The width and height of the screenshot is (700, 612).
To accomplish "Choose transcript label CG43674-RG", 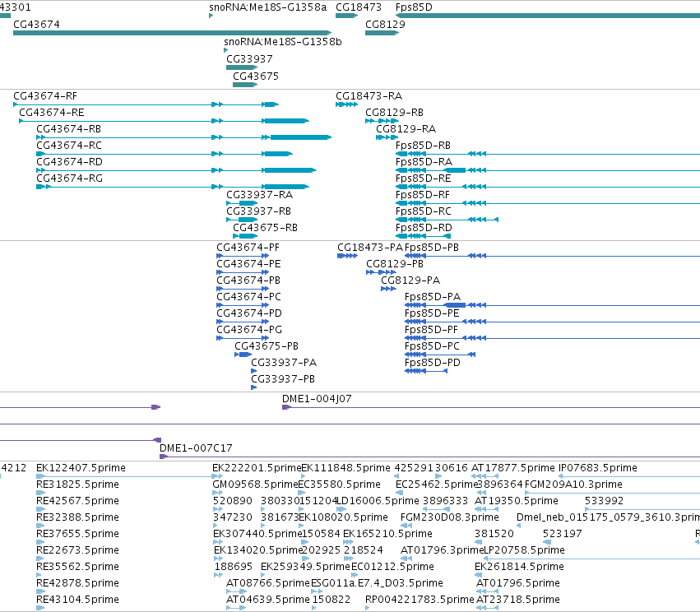I will click(x=69, y=178).
